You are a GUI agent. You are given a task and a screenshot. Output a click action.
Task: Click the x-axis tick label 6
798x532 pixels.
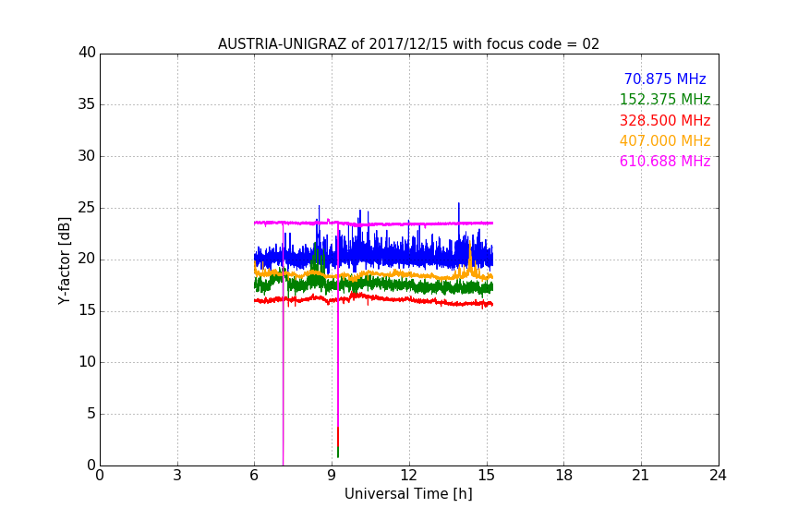[254, 476]
